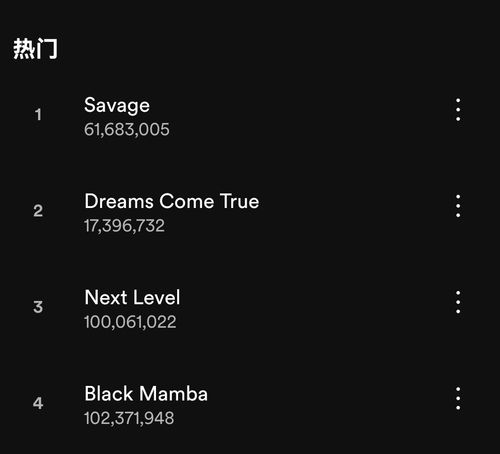Click the 100,061,022 play count

[x=130, y=322]
